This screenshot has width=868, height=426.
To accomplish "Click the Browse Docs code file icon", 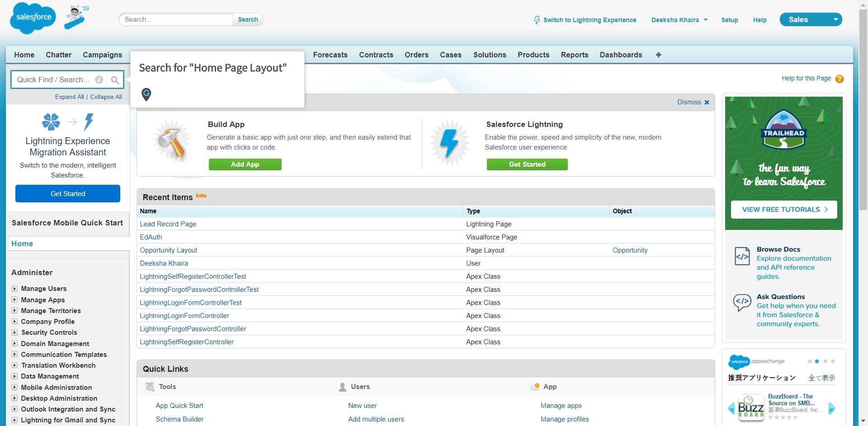I will point(742,257).
